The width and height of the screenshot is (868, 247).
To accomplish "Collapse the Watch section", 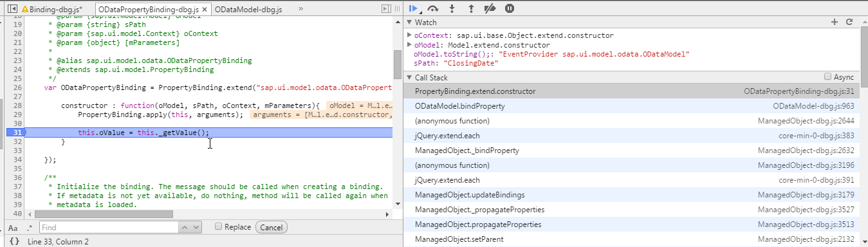I will point(410,23).
